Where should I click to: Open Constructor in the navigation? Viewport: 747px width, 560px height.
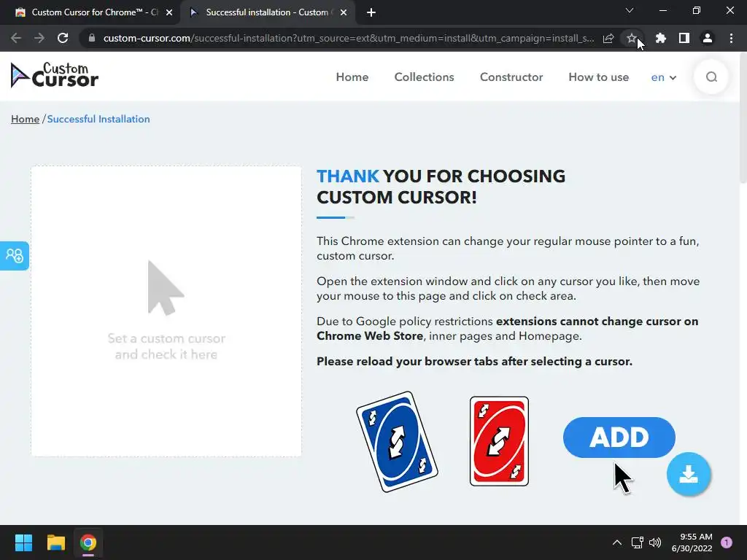[511, 77]
